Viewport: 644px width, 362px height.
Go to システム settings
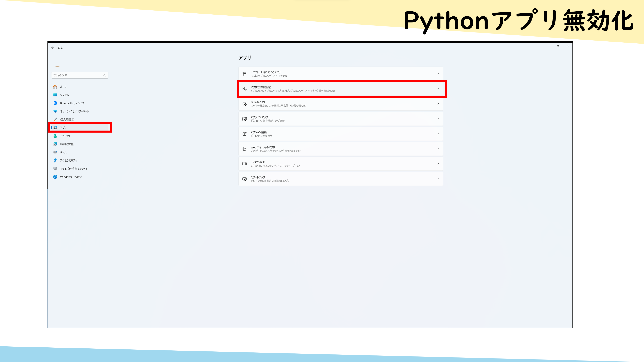click(80, 95)
